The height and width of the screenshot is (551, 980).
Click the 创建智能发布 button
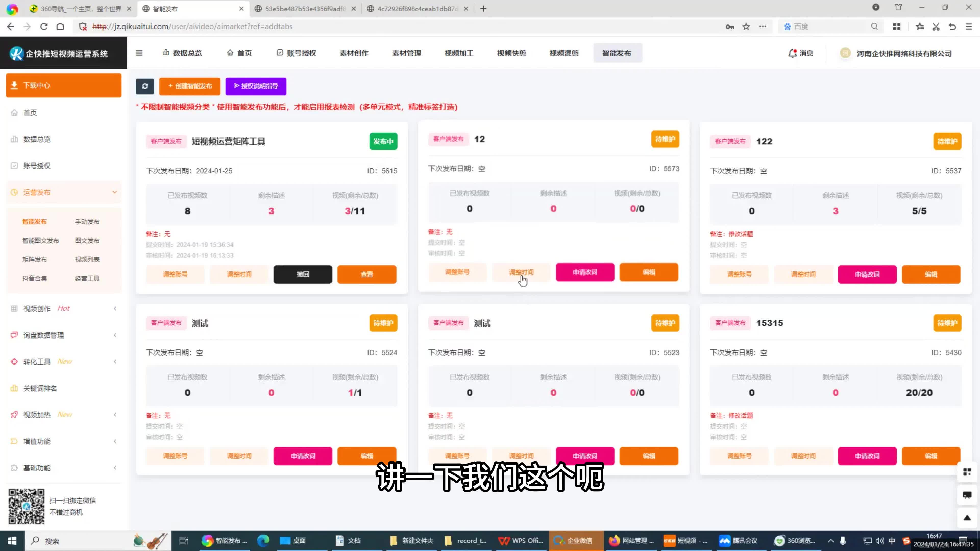point(189,86)
